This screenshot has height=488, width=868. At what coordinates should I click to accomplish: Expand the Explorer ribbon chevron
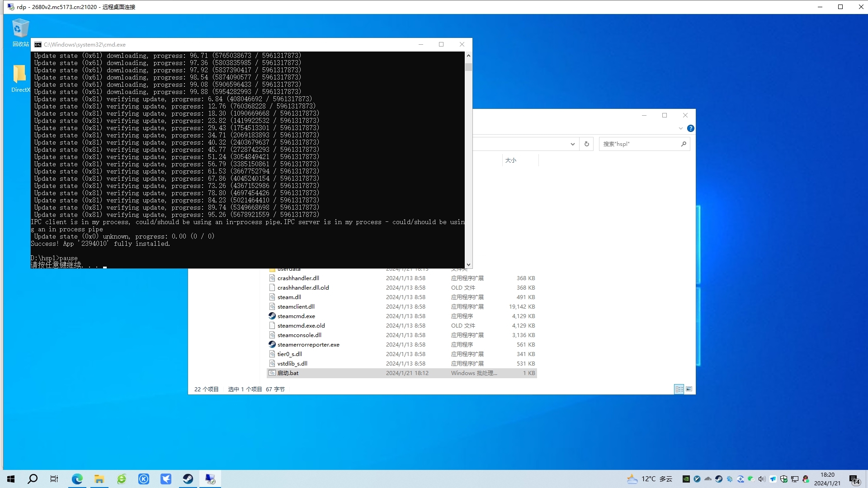680,128
